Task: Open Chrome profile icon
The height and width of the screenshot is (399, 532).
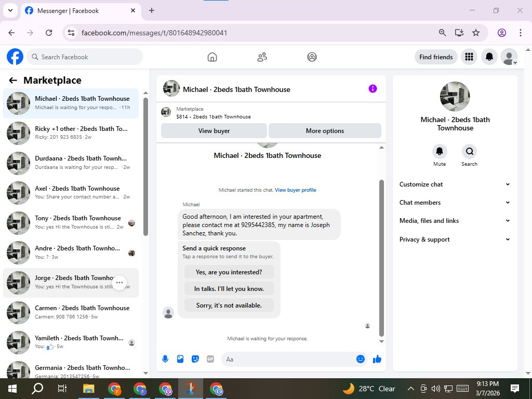Action: click(x=502, y=33)
